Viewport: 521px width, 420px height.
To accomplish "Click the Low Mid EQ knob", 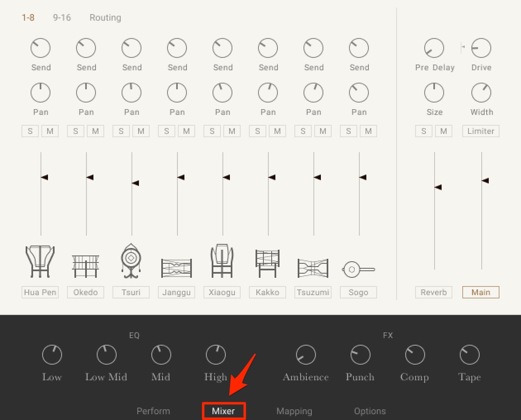I will click(107, 355).
